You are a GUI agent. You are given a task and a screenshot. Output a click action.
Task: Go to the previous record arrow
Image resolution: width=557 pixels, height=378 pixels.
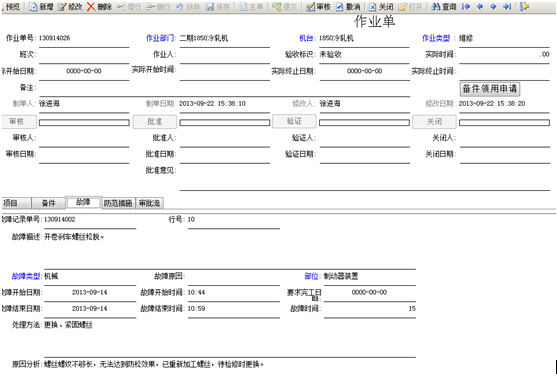pos(480,6)
